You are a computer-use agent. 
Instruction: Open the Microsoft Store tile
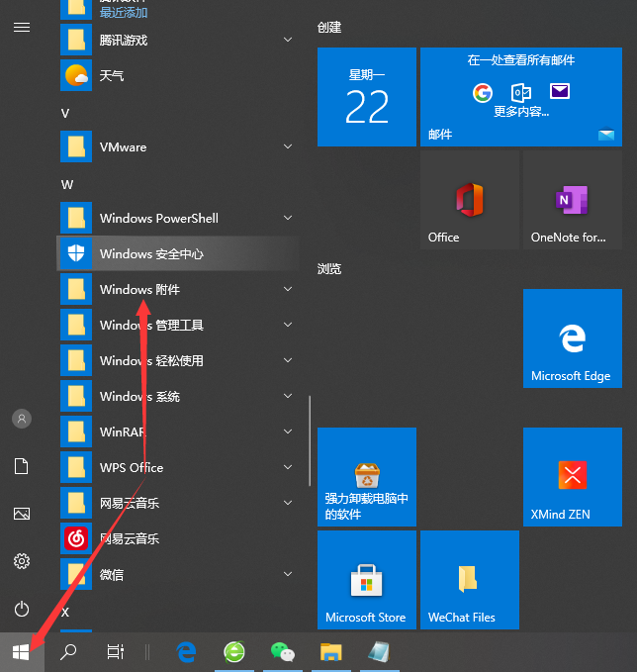[366, 579]
